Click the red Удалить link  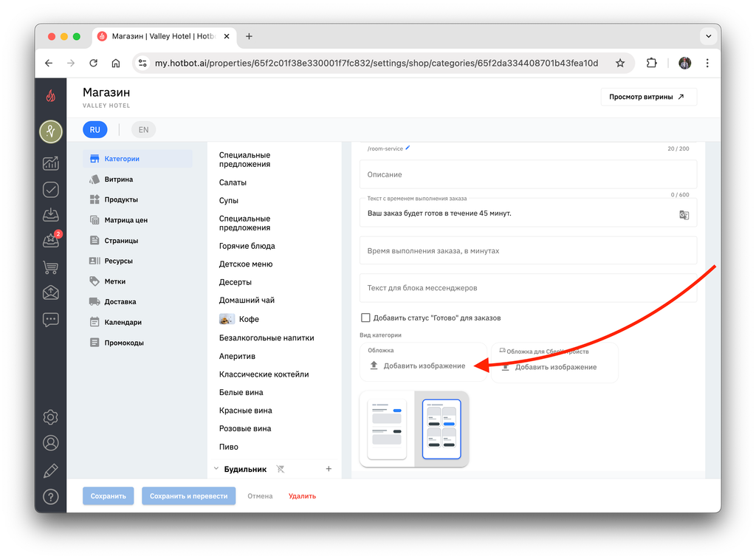[302, 495]
